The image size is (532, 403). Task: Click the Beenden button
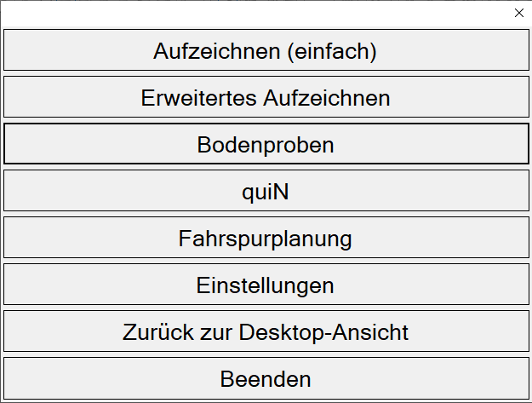266,378
